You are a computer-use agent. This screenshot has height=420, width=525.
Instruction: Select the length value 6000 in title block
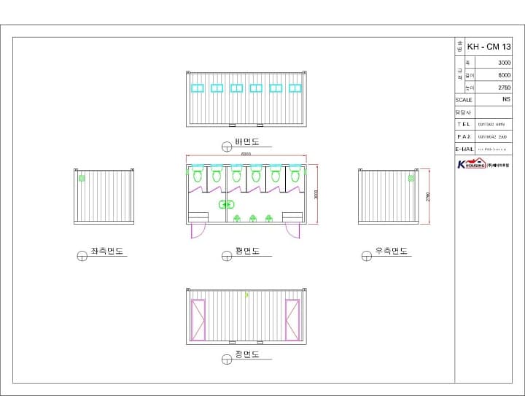505,75
